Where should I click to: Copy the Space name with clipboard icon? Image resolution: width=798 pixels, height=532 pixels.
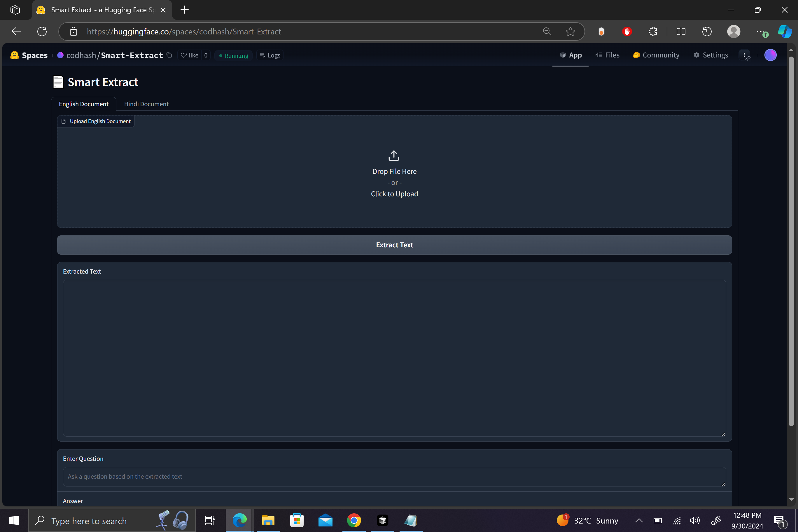pyautogui.click(x=169, y=55)
